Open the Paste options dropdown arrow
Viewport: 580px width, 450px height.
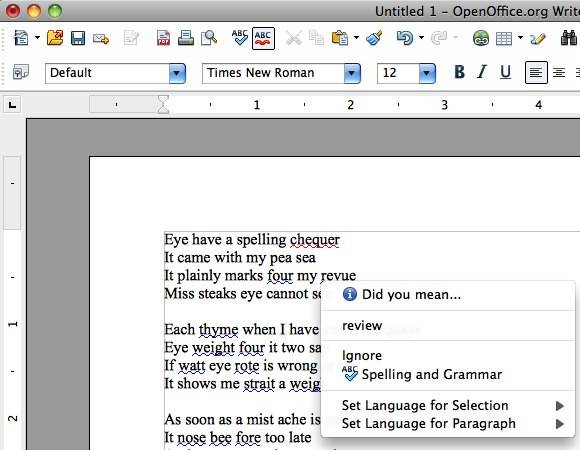(x=356, y=37)
